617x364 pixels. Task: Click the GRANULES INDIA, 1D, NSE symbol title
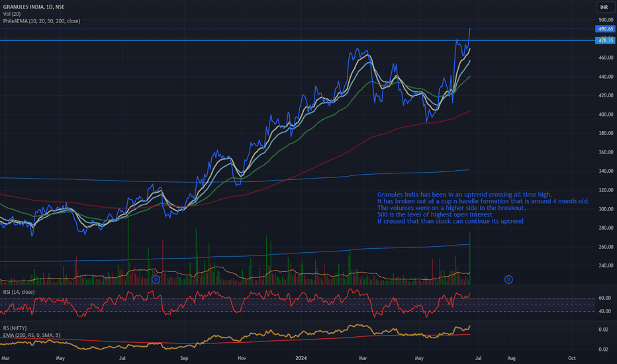[x=34, y=7]
